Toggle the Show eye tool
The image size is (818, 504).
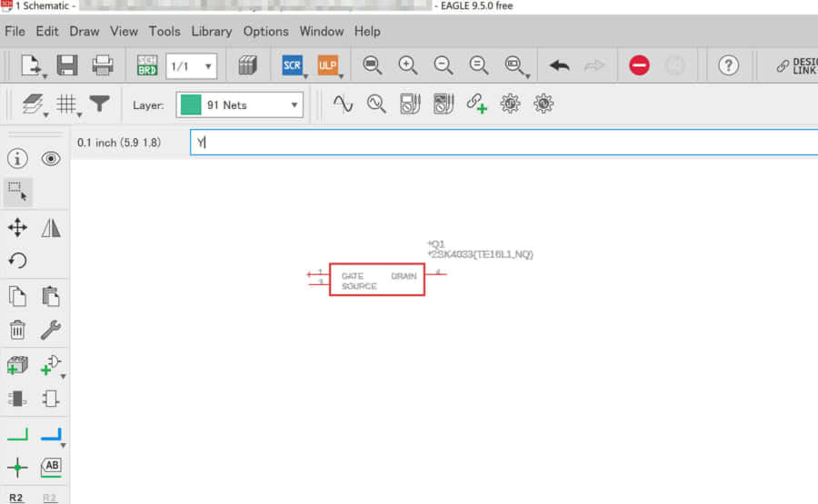51,158
